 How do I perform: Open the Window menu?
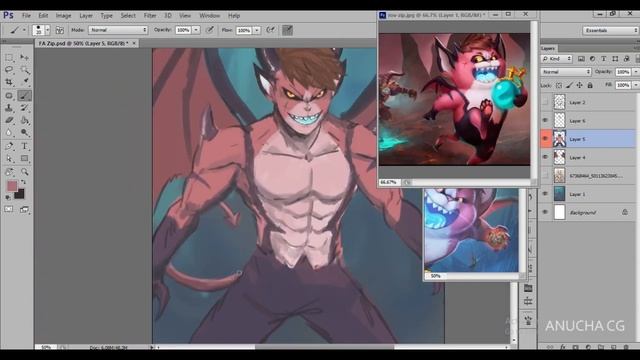pos(209,16)
